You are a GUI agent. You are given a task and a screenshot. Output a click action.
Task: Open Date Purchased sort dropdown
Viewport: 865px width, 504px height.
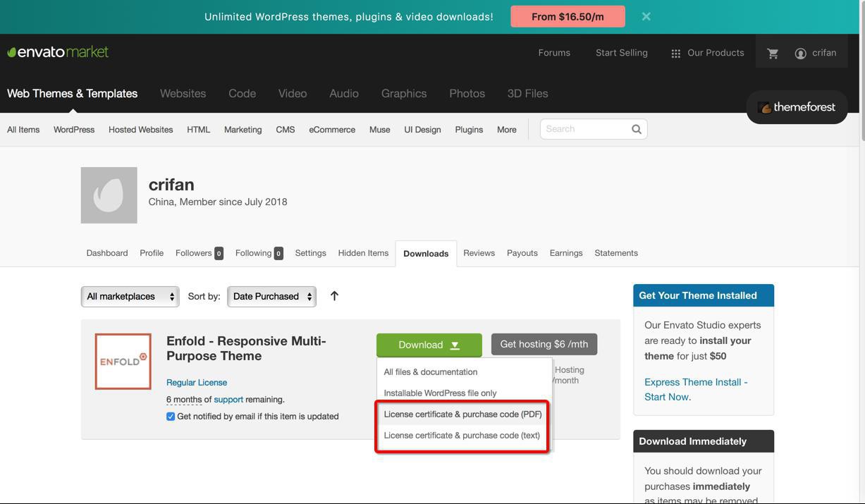pos(271,297)
